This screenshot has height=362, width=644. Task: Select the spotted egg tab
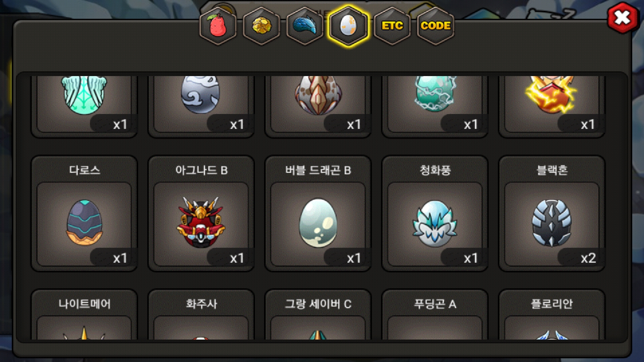[348, 26]
